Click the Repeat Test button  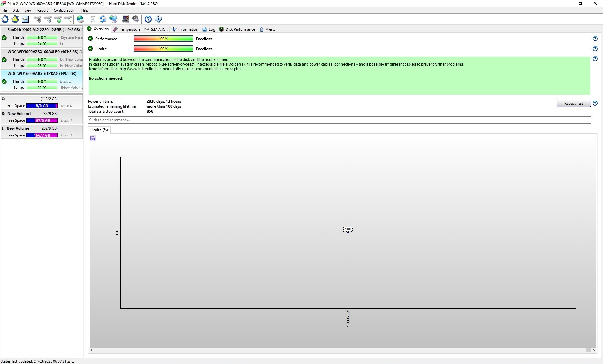pos(573,104)
